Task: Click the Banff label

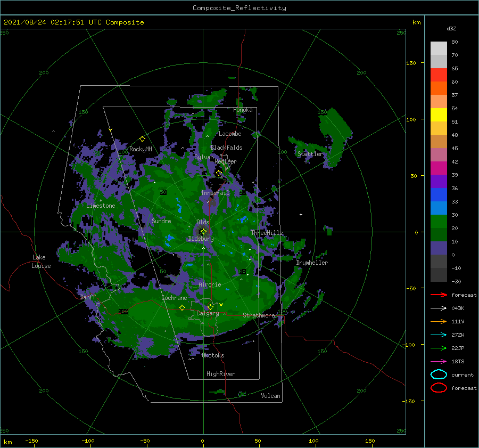Action: (x=88, y=297)
